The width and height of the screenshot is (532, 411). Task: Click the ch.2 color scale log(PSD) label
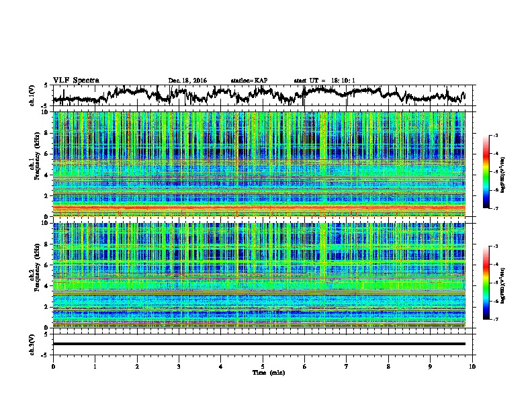click(502, 286)
